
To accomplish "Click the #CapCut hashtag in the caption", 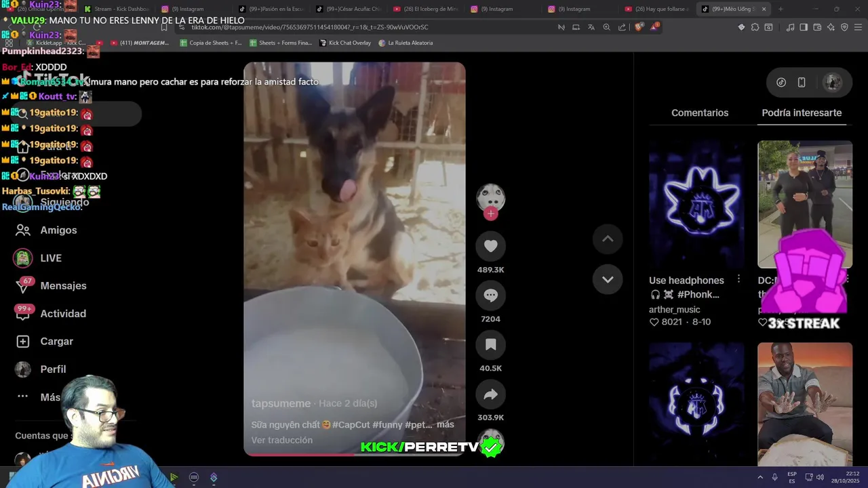I will point(351,424).
